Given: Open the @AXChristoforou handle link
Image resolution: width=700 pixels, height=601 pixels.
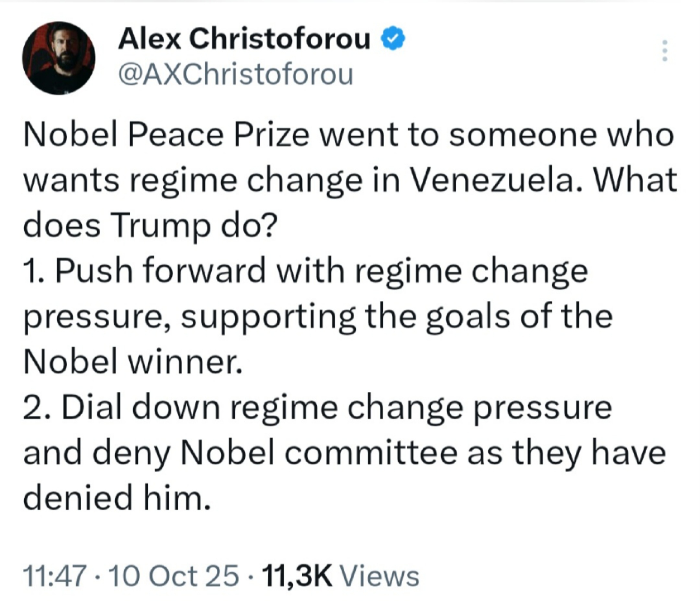Looking at the screenshot, I should pos(236,75).
